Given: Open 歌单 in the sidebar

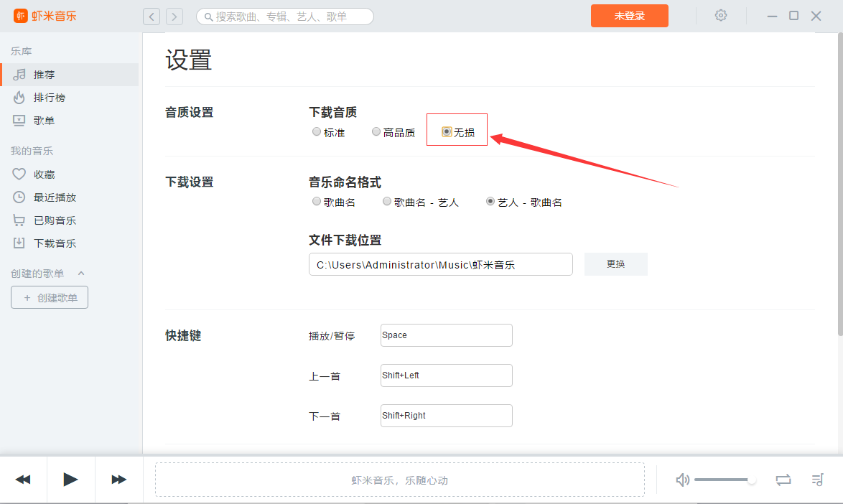Looking at the screenshot, I should click(x=70, y=121).
